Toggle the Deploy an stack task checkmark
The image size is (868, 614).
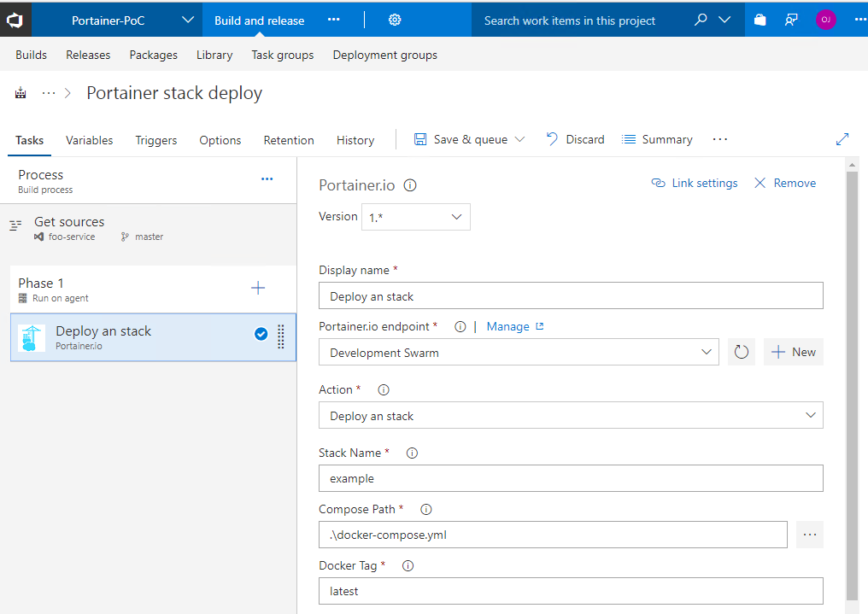click(261, 334)
